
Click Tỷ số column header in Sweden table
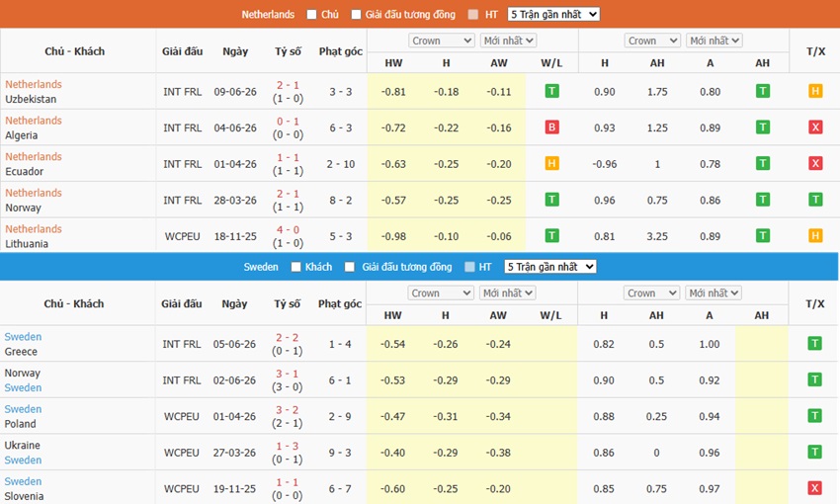(x=288, y=303)
